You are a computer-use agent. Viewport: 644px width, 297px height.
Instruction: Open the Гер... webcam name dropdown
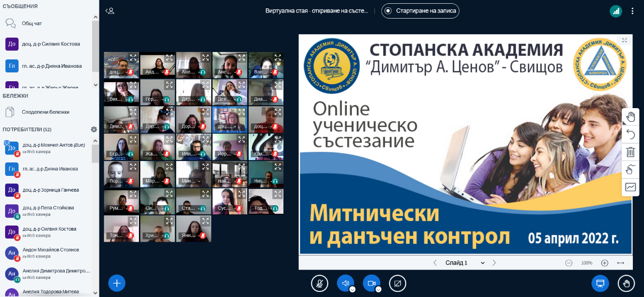pyautogui.click(x=153, y=99)
